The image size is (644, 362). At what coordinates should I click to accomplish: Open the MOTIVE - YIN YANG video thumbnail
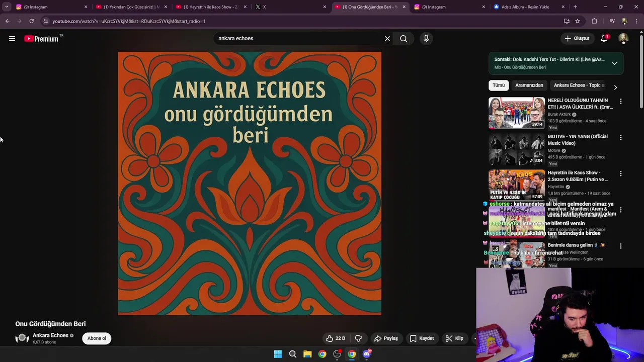coord(517,149)
